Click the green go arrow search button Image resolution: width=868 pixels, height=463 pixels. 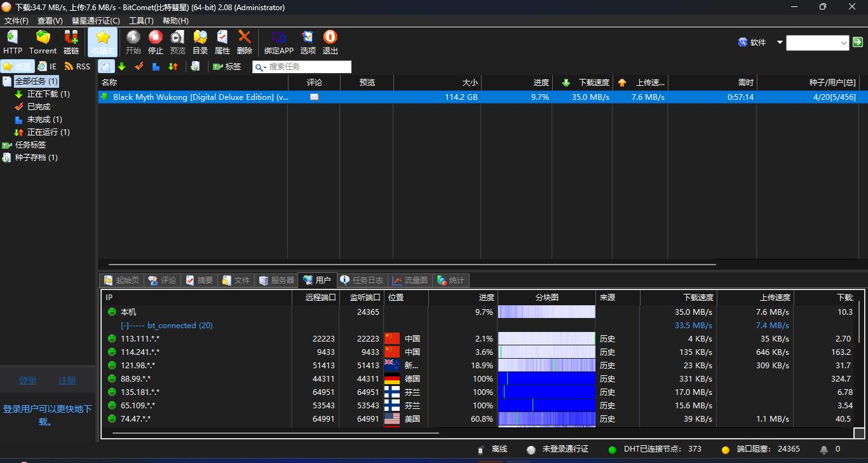(x=858, y=43)
